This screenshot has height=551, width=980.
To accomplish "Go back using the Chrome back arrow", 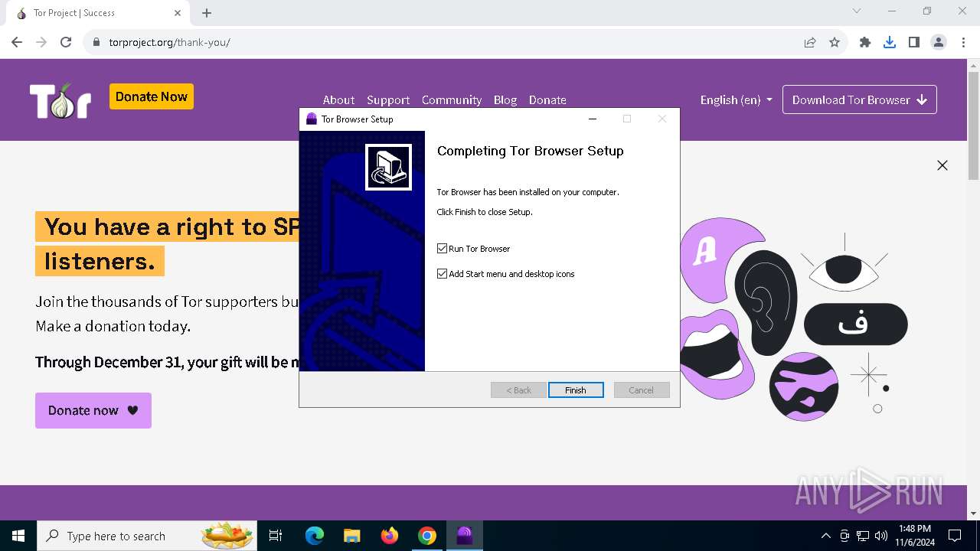I will pos(17,42).
